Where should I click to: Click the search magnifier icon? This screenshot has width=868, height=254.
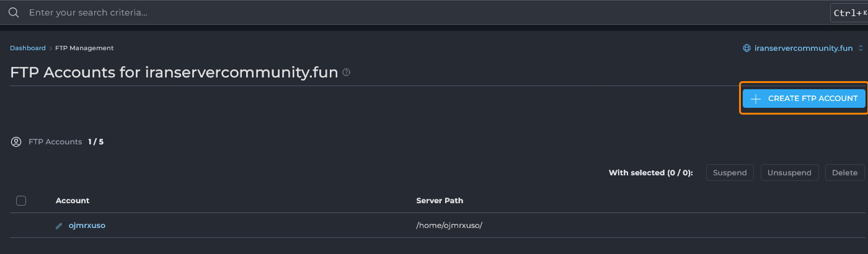tap(14, 12)
